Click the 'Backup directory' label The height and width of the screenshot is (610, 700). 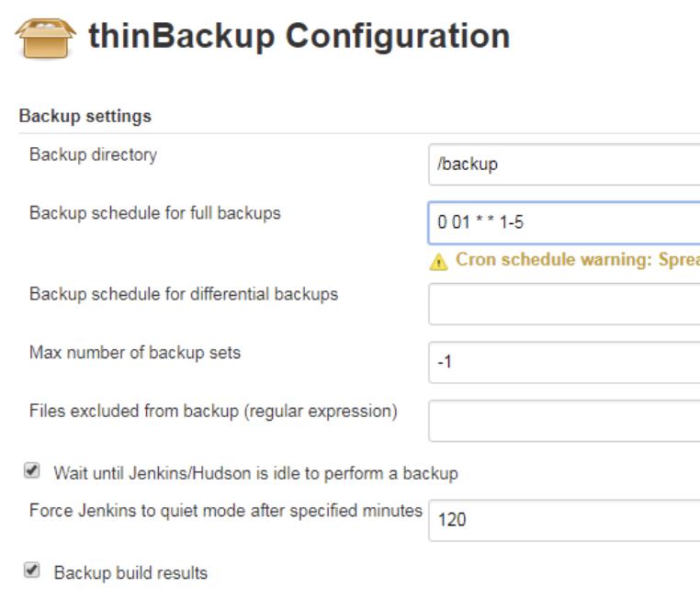pyautogui.click(x=93, y=154)
